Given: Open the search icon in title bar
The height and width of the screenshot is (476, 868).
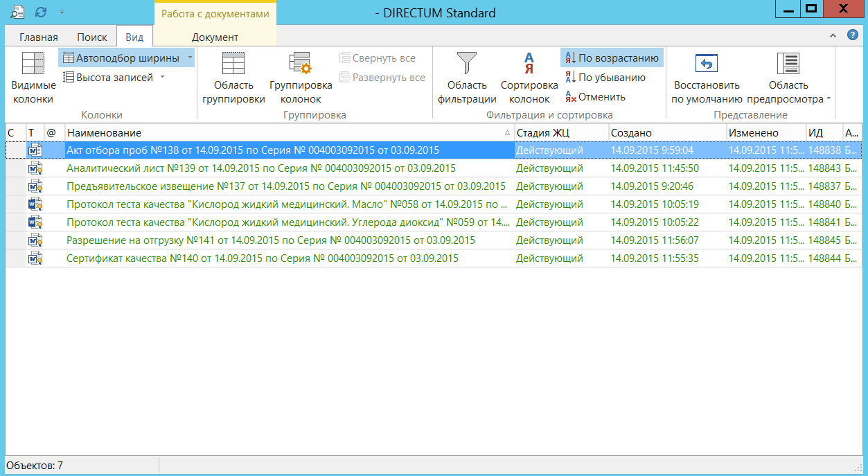Looking at the screenshot, I should [x=18, y=12].
